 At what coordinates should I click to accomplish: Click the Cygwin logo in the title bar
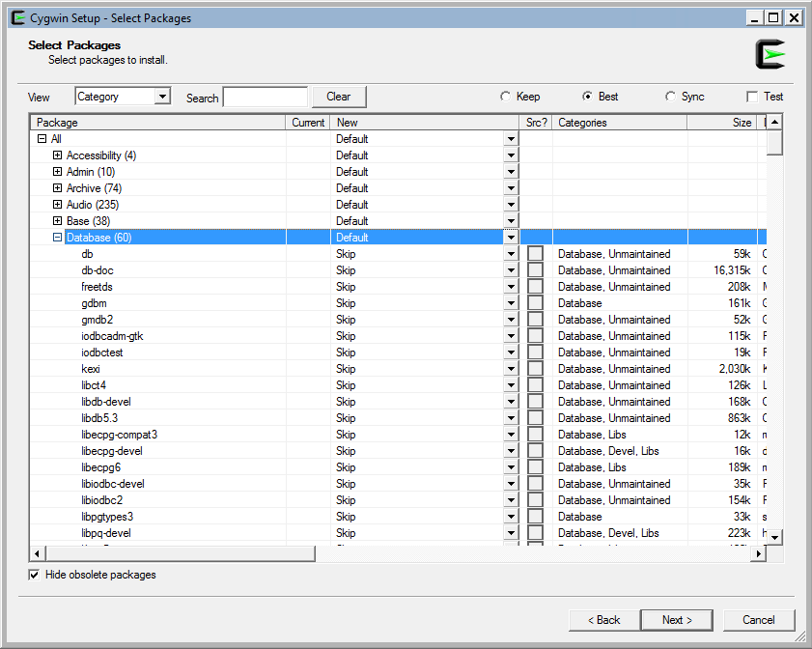[x=18, y=18]
